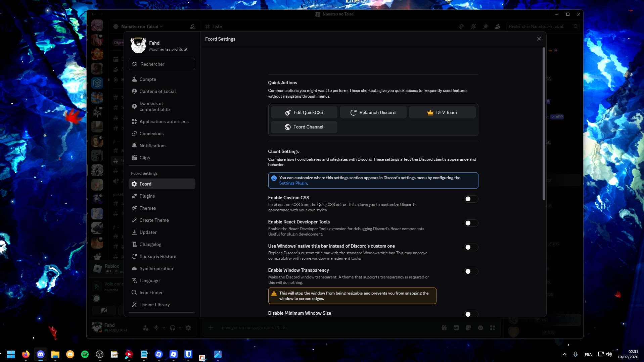
Task: Expand Nanatsu no Taizai server dropdown
Action: (142, 27)
